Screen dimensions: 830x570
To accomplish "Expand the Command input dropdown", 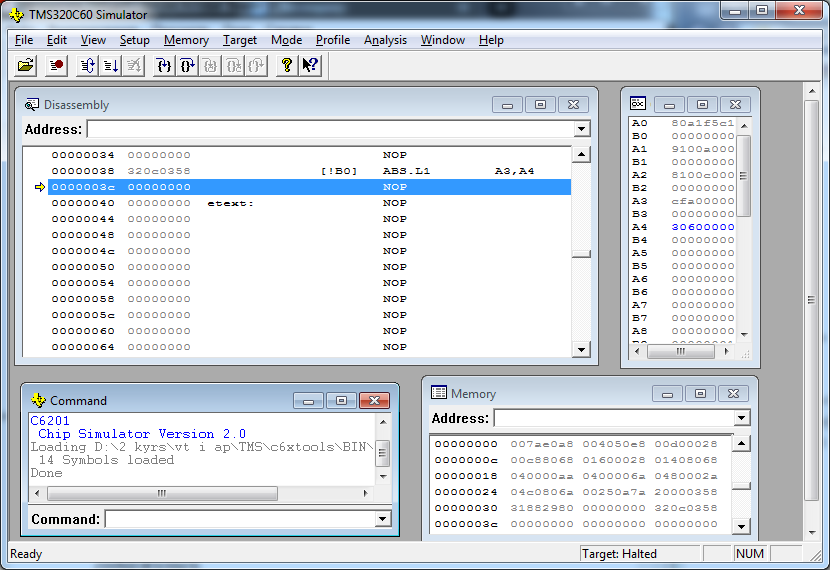I will [x=382, y=519].
